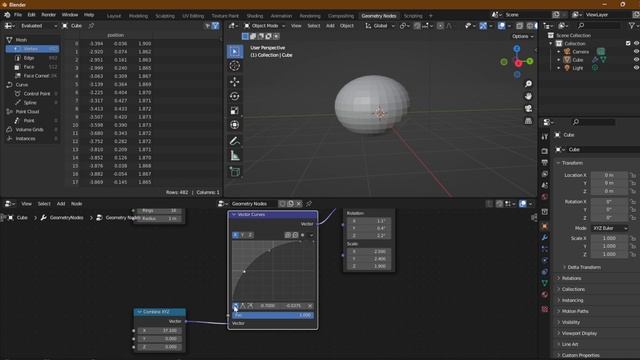This screenshot has height=360, width=640.
Task: Collapse the Combine XYZ node
Action: (139, 312)
